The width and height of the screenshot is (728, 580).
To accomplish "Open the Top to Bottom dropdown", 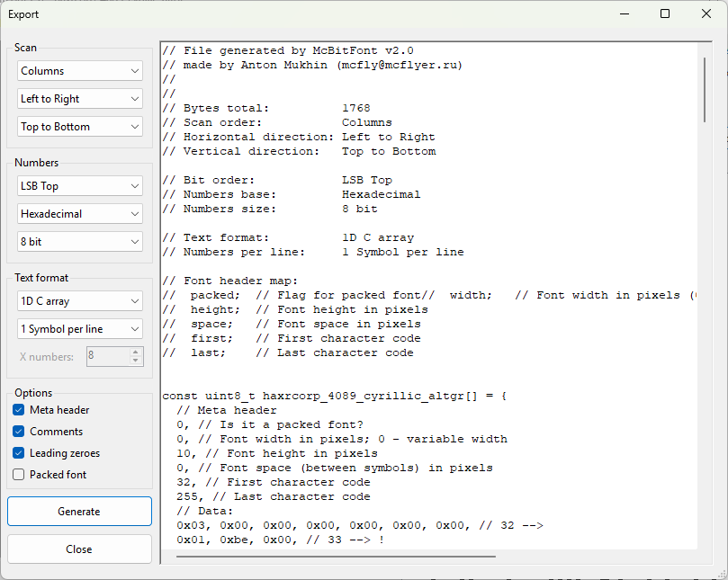I will (80, 127).
